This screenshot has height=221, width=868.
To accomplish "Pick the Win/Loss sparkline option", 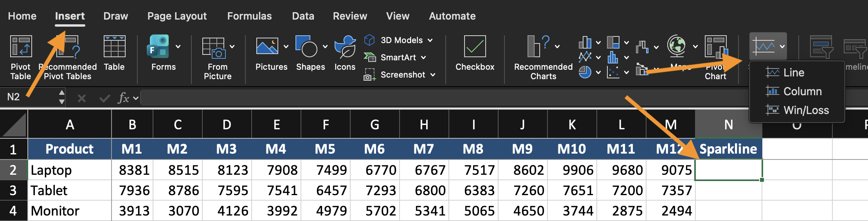I will pyautogui.click(x=805, y=110).
